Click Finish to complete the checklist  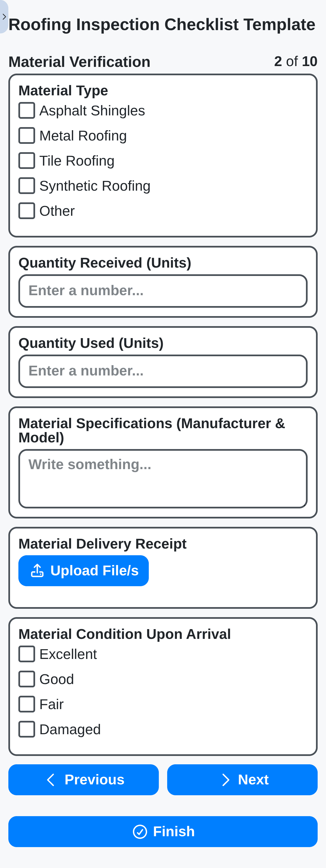(x=163, y=831)
